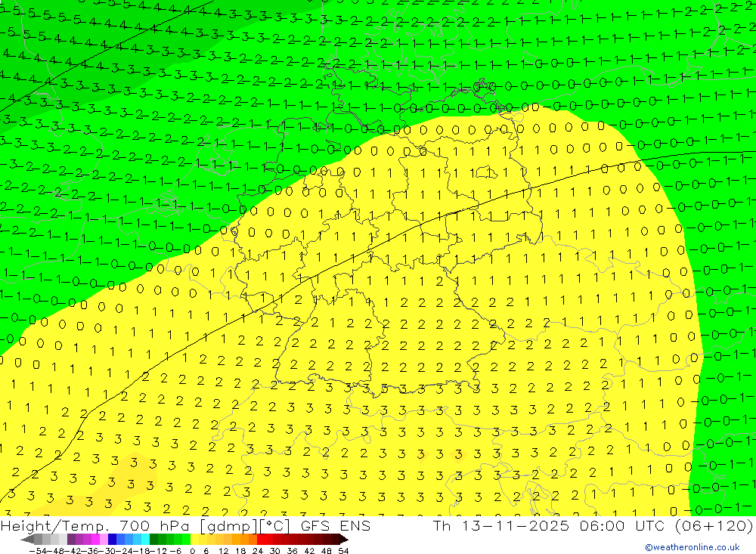Screen dimensions: 756x554
Task: Click the 12 label on the color scale
Action: tap(223, 551)
